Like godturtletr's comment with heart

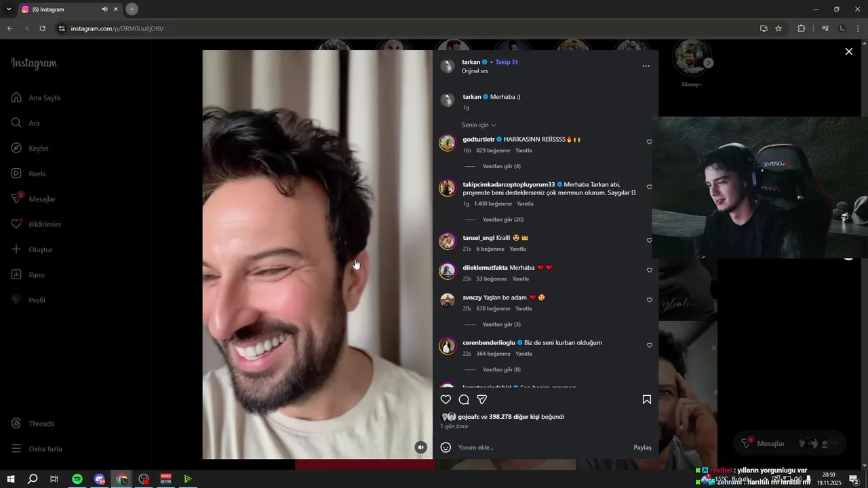(649, 142)
